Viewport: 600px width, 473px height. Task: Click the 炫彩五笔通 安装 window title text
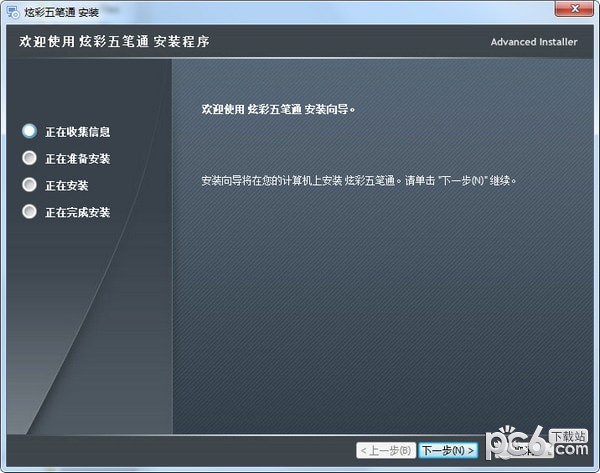click(x=60, y=11)
